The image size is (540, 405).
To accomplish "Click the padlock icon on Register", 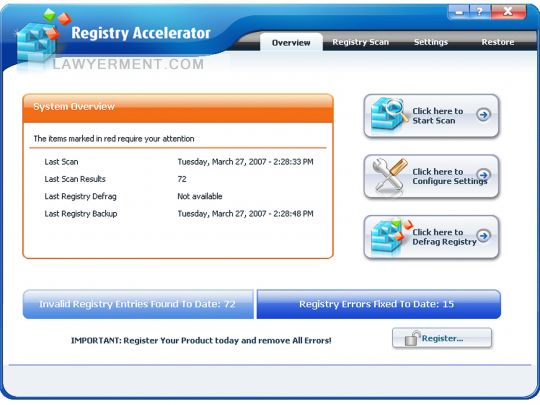I will coord(412,338).
